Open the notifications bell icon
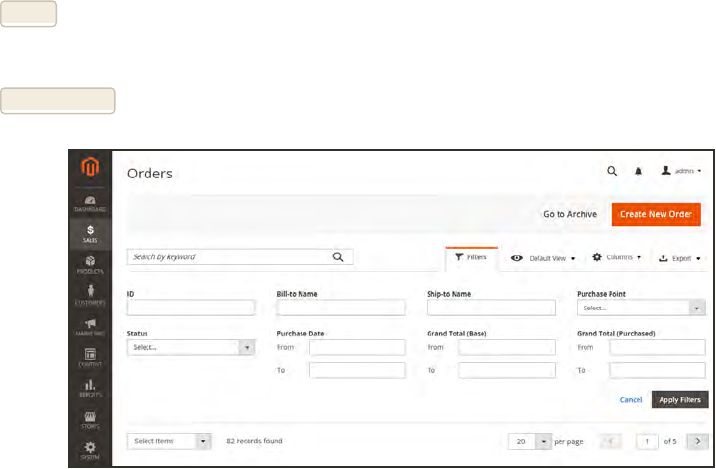 [x=638, y=171]
